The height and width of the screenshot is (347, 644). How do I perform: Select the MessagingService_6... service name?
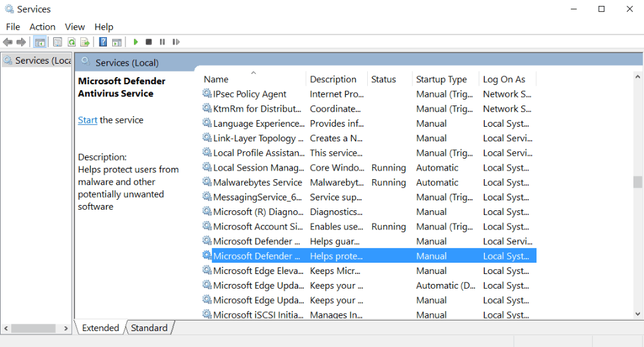tap(258, 198)
